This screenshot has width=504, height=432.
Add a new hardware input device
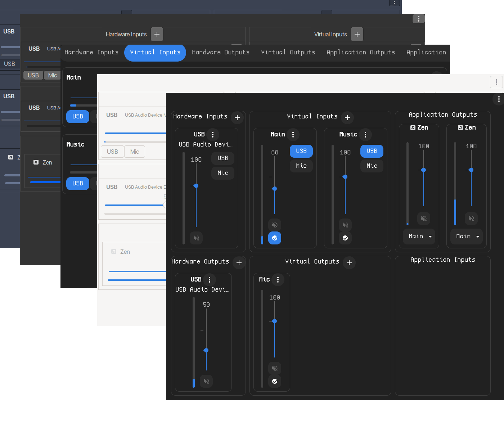pos(237,118)
